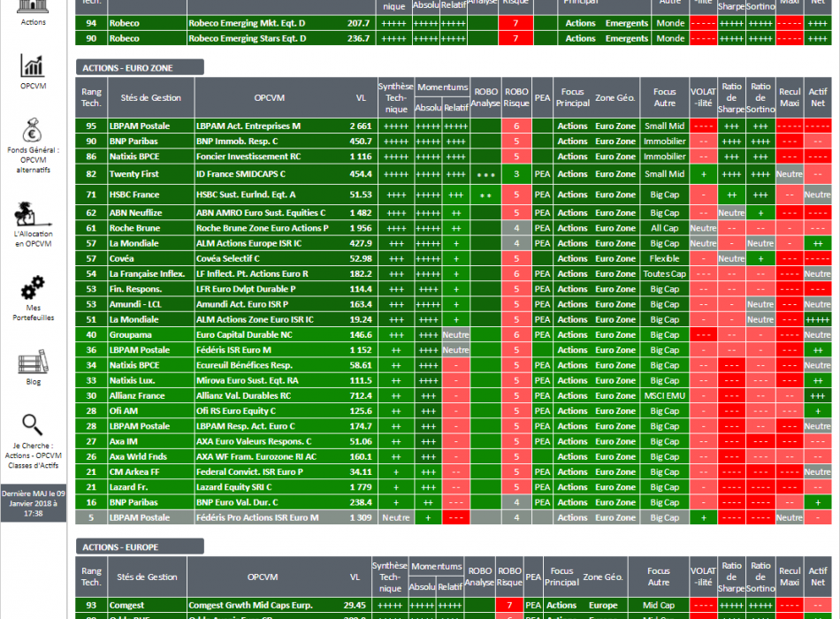Click the VL value '2 661'
Viewport: 840px width, 619px height.
coord(361,126)
